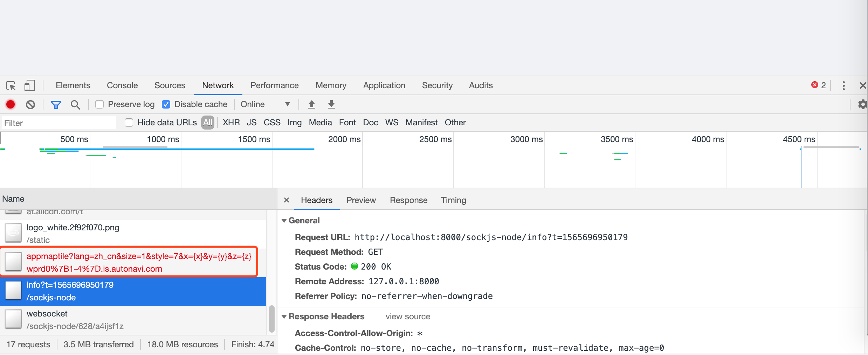The image size is (868, 355).
Task: Import HAR file with upload arrow
Action: pyautogui.click(x=311, y=104)
